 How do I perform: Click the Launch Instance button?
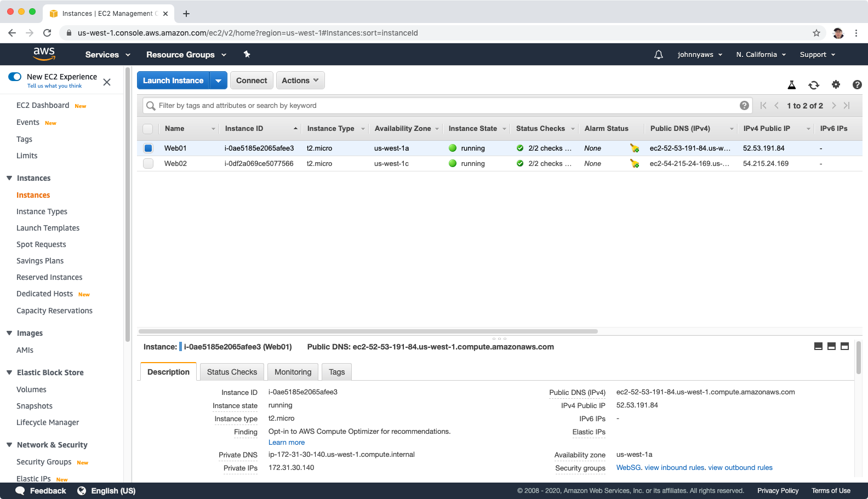pos(173,81)
